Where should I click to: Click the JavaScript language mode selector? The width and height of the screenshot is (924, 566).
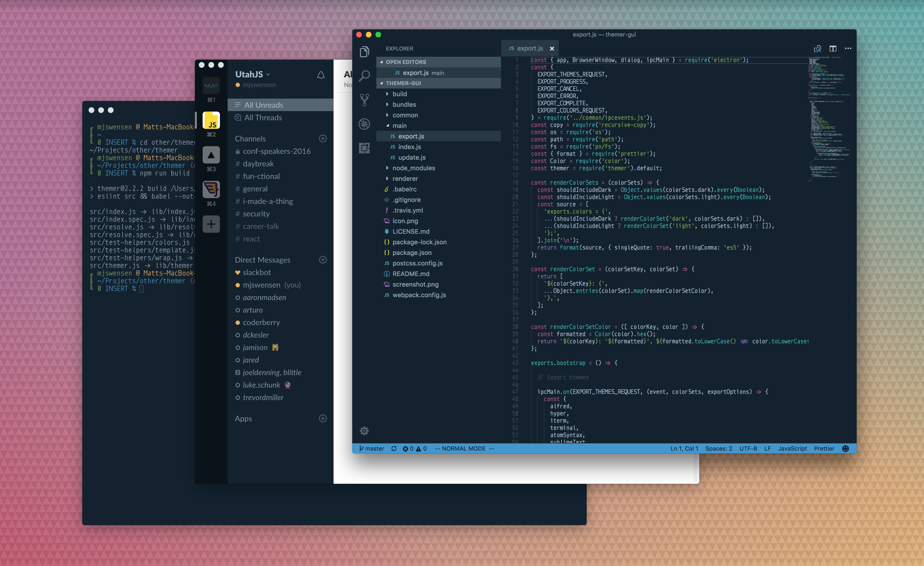pyautogui.click(x=792, y=448)
